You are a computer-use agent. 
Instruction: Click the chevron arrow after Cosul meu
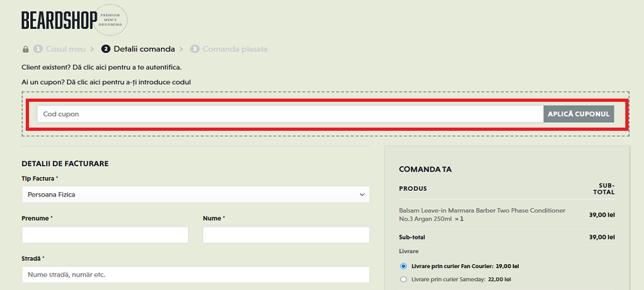(x=93, y=49)
